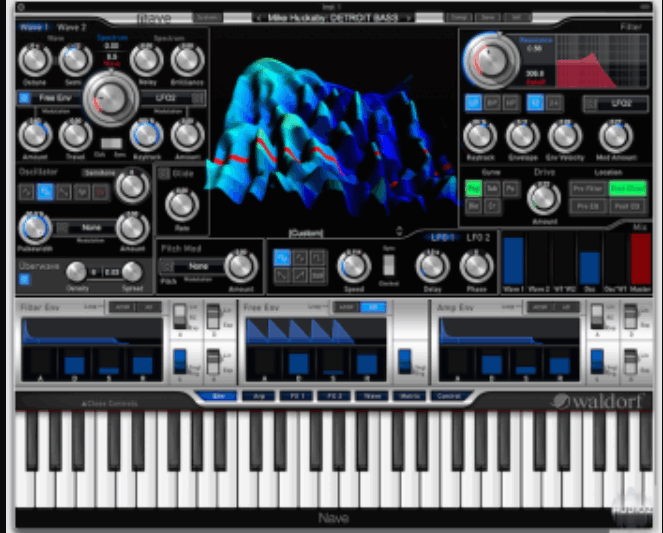663x533 pixels.
Task: Open the preset name selector
Action: 333,18
